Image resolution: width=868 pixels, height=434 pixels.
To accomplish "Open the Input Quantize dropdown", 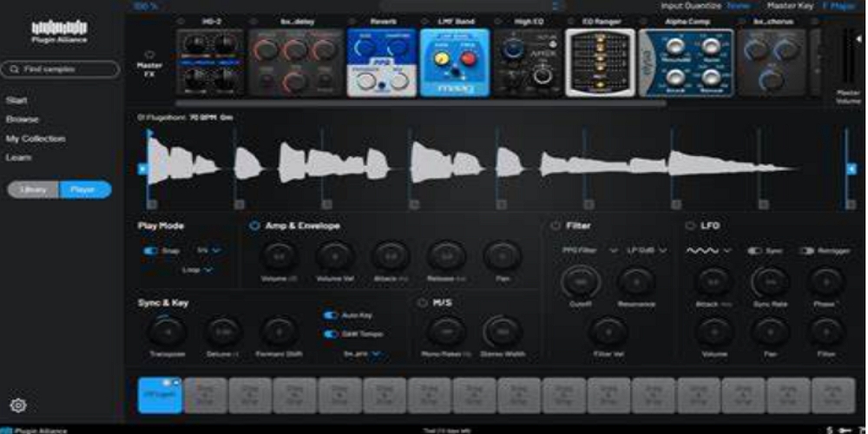I will (738, 5).
